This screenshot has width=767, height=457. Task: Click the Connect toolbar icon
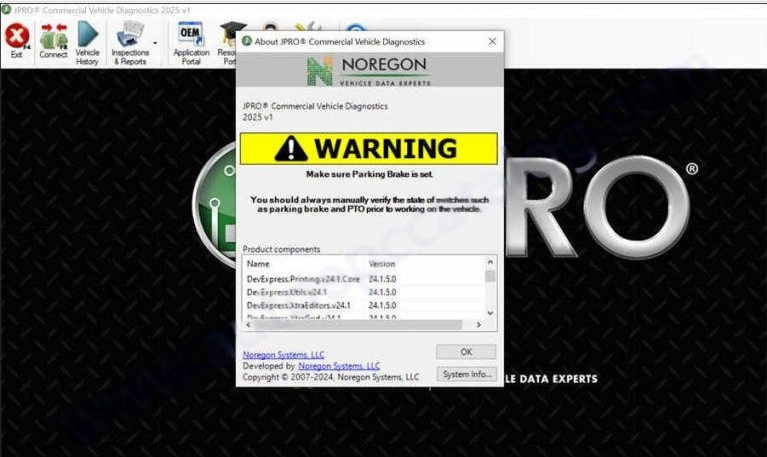53,41
